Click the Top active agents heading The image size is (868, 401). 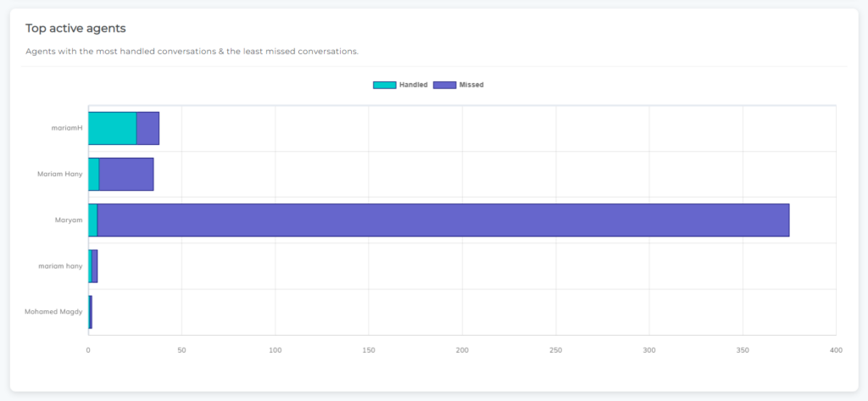coord(75,28)
